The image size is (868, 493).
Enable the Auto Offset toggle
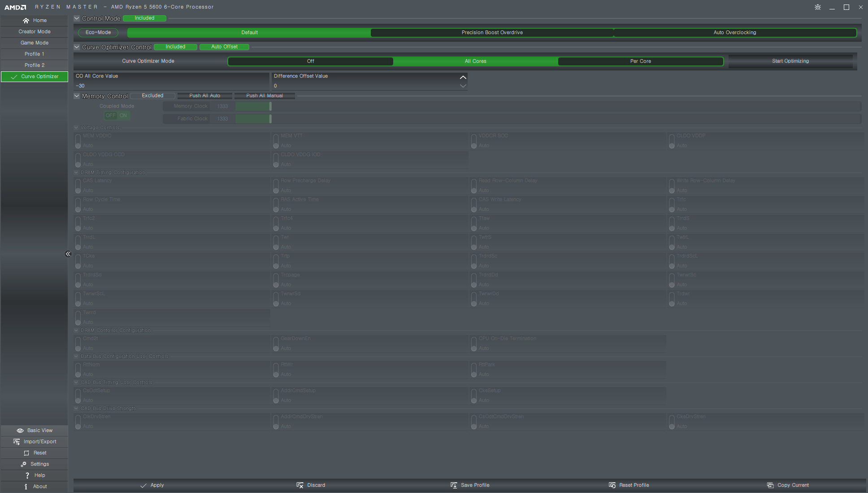click(224, 47)
